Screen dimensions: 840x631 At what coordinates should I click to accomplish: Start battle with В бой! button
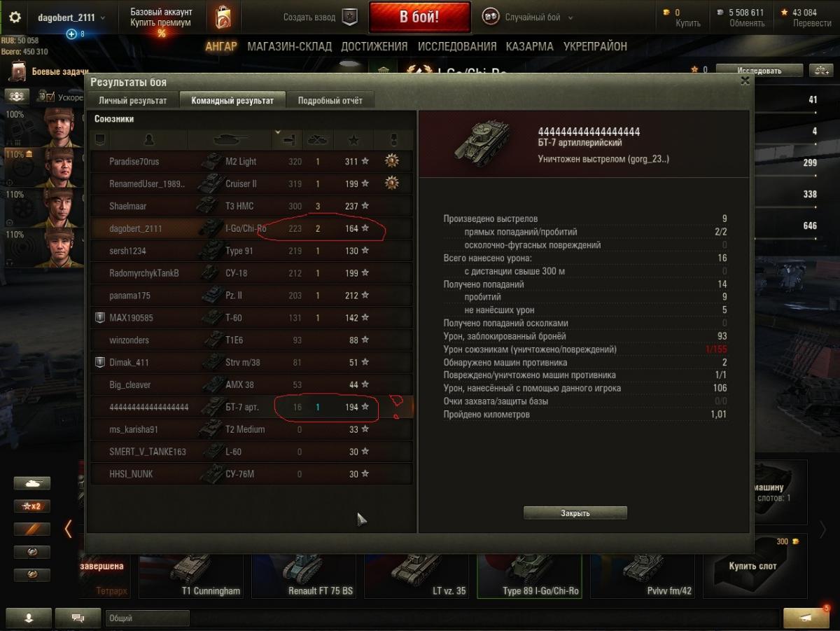[x=419, y=18]
